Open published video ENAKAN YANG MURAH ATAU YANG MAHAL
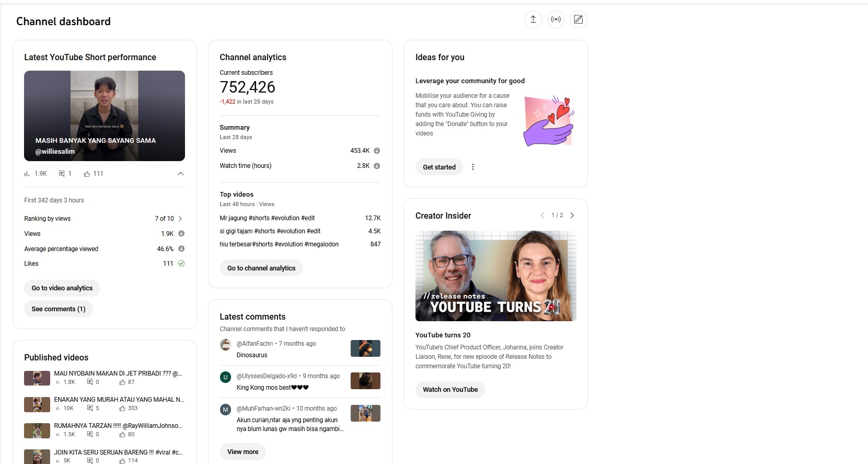Screen dimensions: 868x464 (x=119, y=400)
